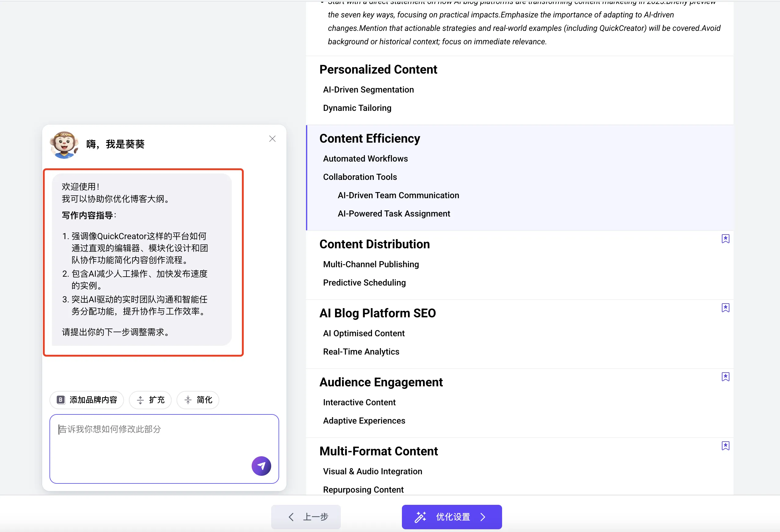Click the third guidance point 突出AI驱动的实时团队沟通
The image size is (780, 532).
click(x=140, y=305)
